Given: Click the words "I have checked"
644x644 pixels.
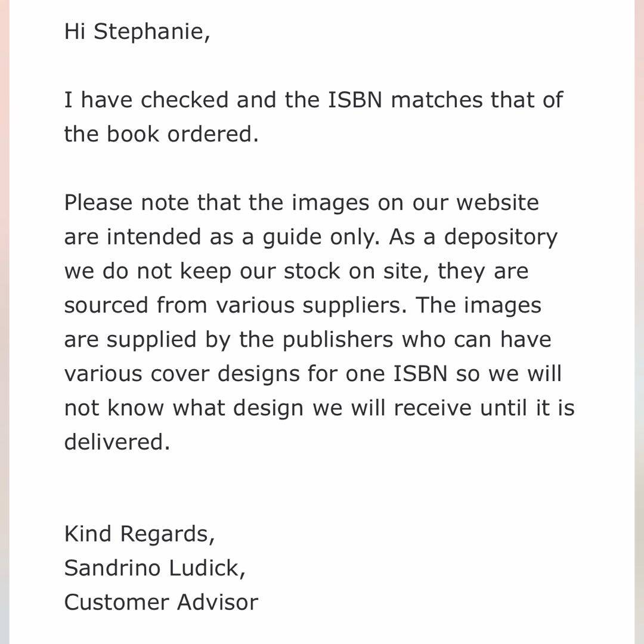Looking at the screenshot, I should click(x=146, y=100).
